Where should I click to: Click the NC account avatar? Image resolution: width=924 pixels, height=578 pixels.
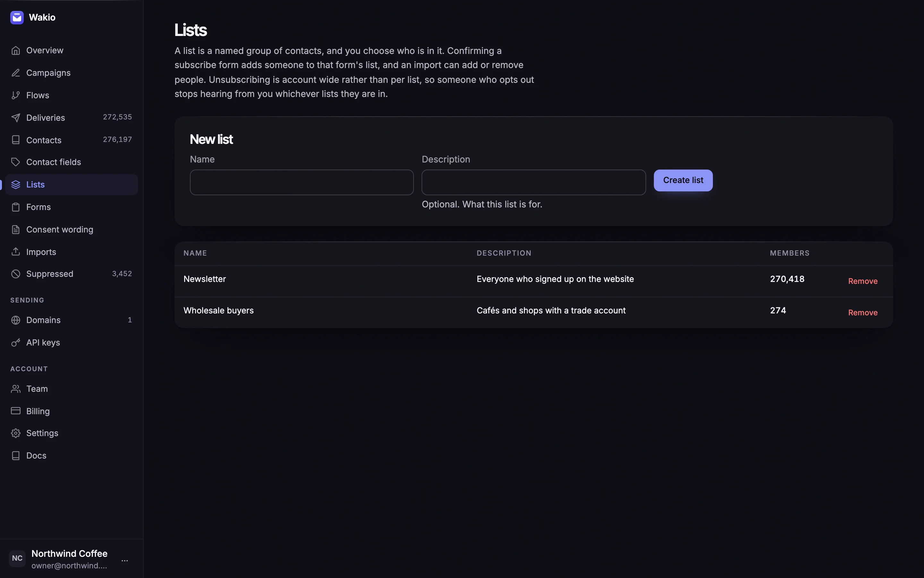click(x=17, y=558)
